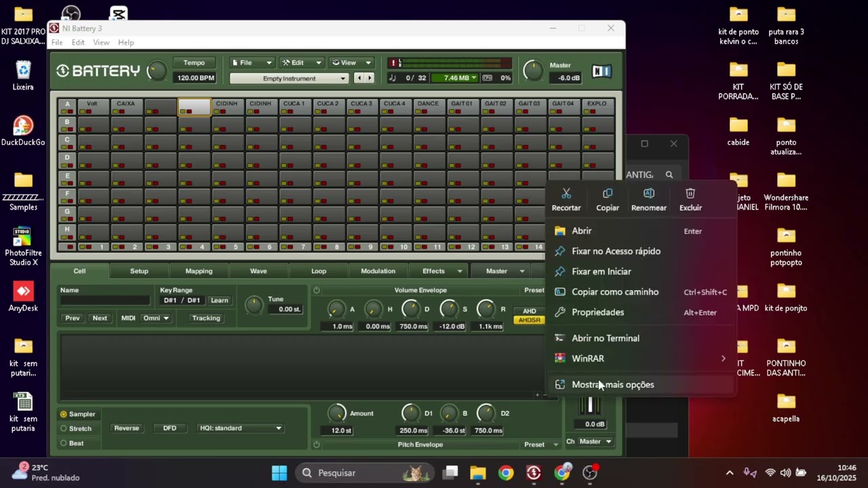The image size is (868, 488).
Task: Click the CPU indicator icon
Action: point(487,78)
